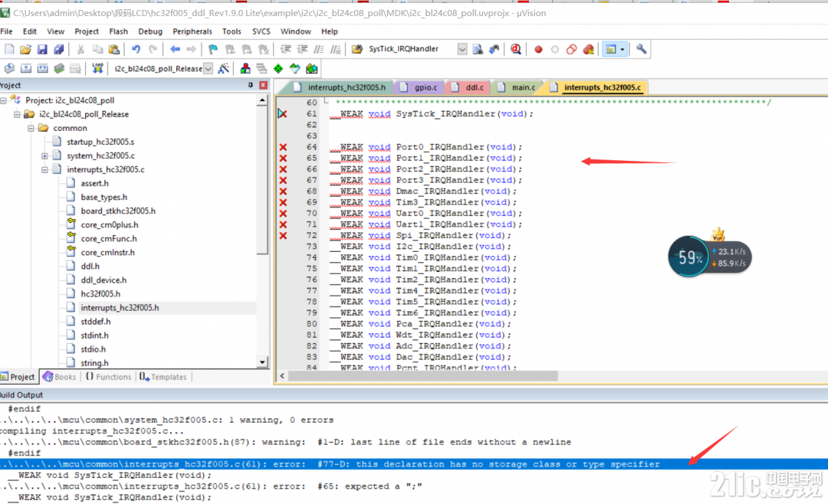The height and width of the screenshot is (504, 828).
Task: Switch to interrupts_hc32f005.h editor tab
Action: [340, 87]
